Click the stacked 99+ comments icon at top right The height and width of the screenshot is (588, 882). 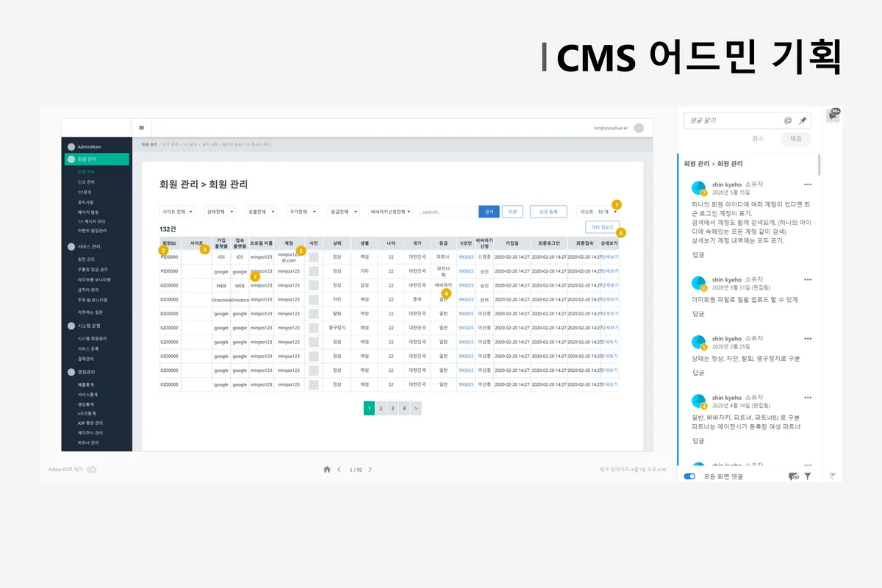click(x=831, y=115)
